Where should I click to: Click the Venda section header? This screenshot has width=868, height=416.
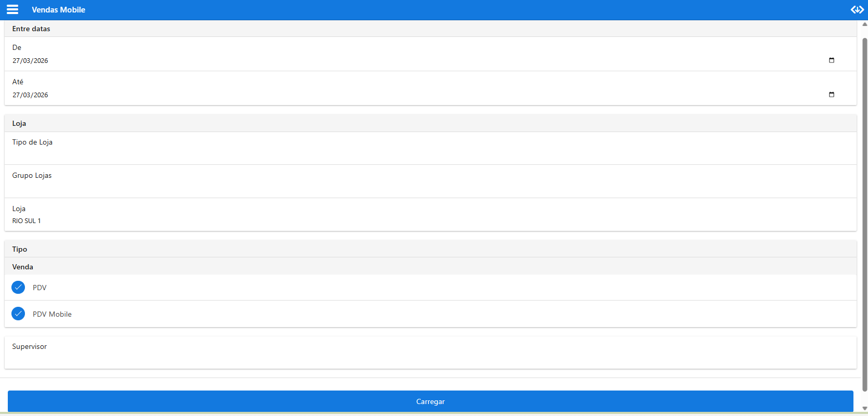23,267
